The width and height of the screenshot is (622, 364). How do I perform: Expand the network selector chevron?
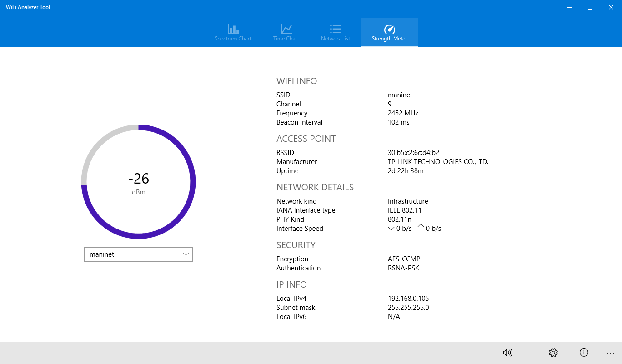coord(186,254)
